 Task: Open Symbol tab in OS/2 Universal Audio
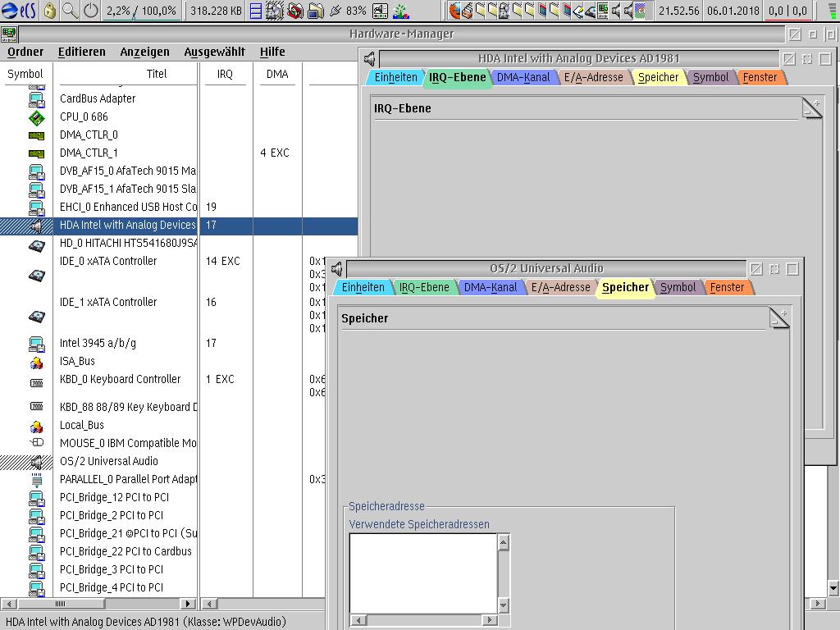[x=678, y=288]
